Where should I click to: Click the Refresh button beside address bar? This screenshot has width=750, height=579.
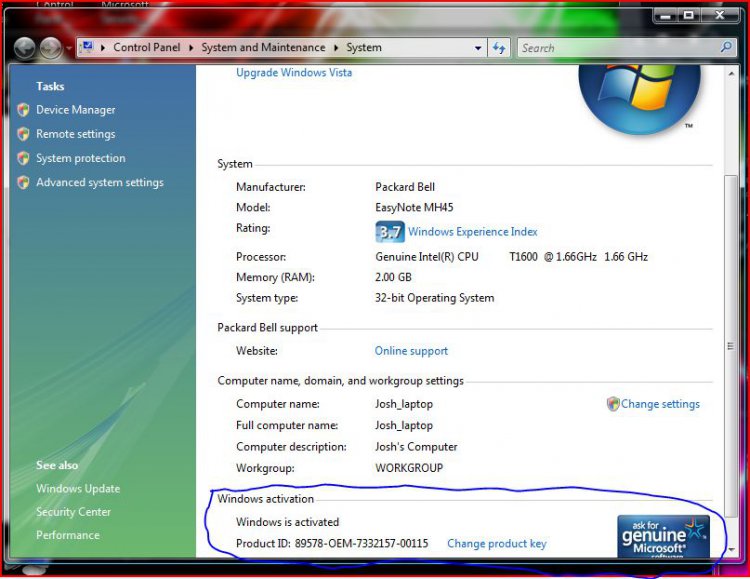tap(499, 47)
